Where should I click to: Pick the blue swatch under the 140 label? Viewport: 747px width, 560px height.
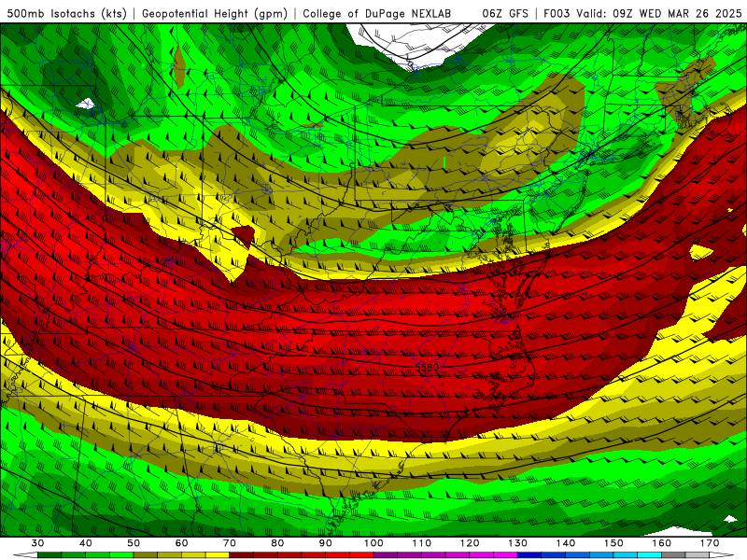578,555
